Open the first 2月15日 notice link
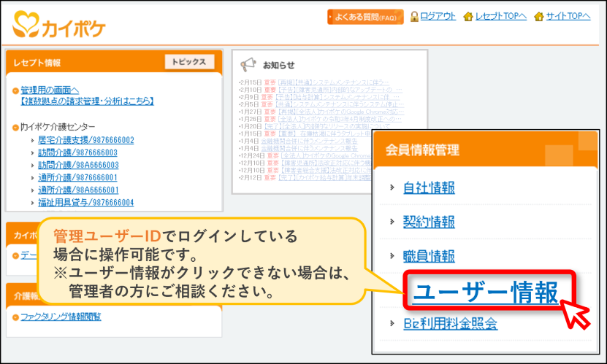The image size is (607, 364). point(333,82)
